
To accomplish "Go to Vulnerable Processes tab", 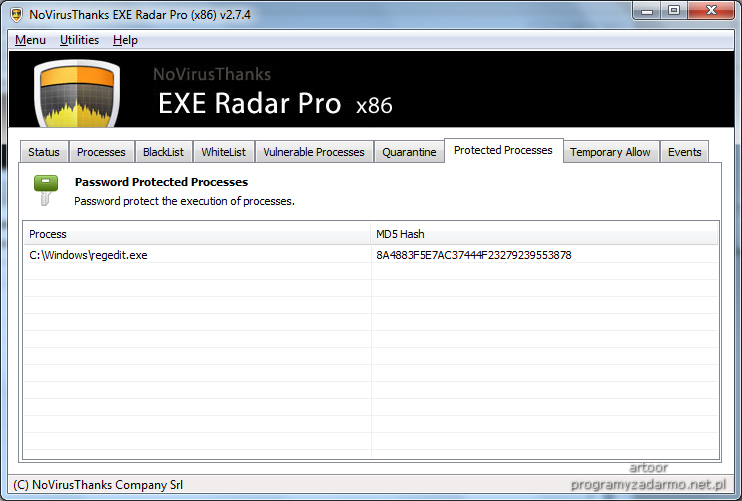I will click(314, 152).
